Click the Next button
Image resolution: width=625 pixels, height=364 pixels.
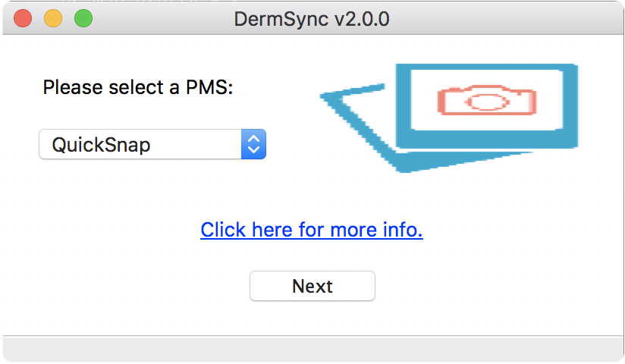(312, 286)
